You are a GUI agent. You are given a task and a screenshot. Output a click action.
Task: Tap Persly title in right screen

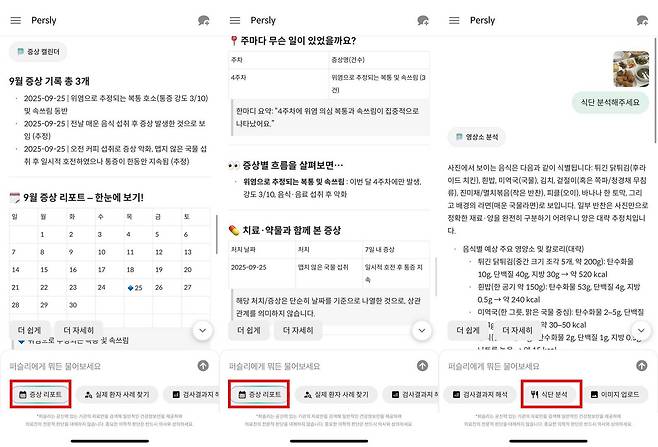[x=482, y=20]
